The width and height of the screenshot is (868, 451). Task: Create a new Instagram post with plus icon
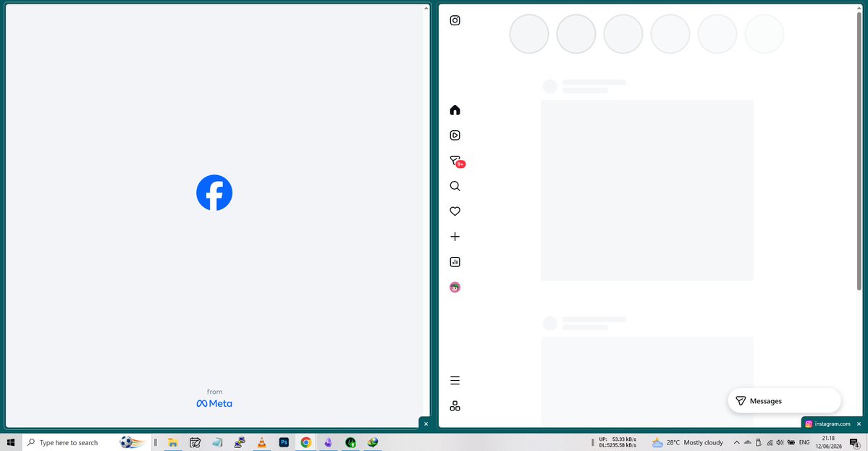pyautogui.click(x=455, y=237)
